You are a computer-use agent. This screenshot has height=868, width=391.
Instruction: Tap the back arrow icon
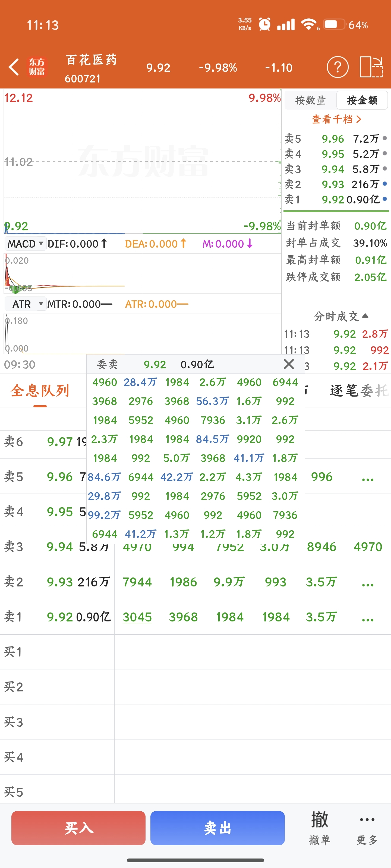14,67
